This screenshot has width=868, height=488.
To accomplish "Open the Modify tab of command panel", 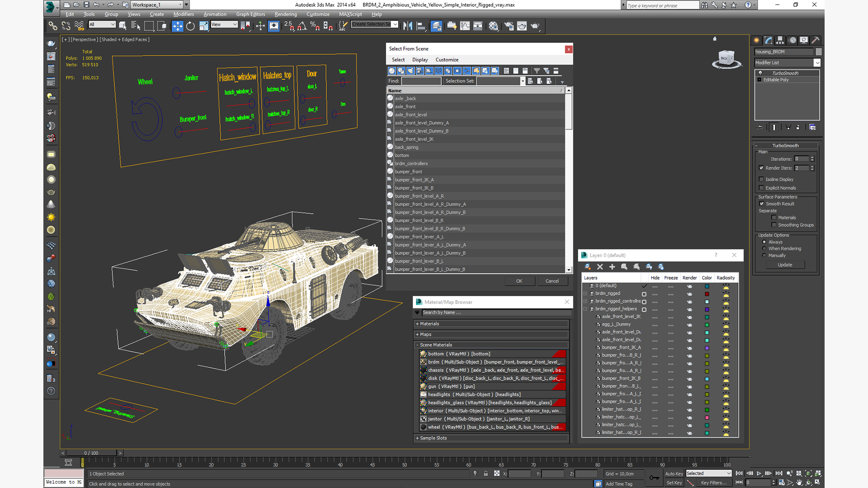I will [768, 40].
